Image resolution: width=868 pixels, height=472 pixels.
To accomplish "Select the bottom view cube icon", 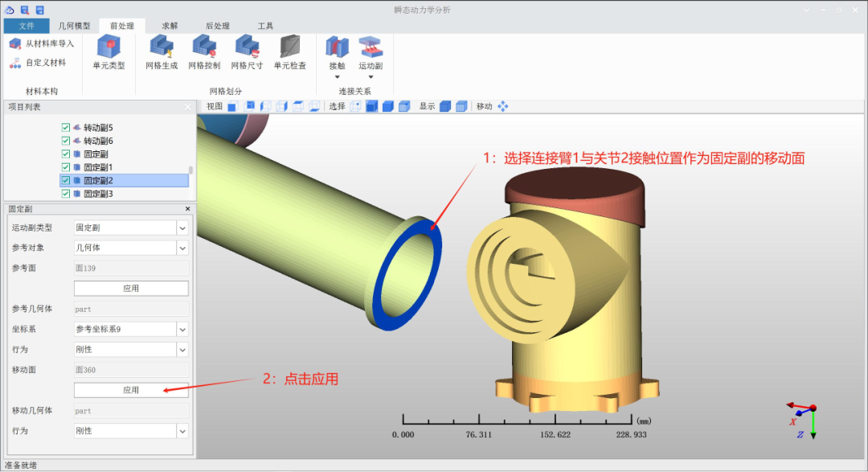I will coord(314,106).
